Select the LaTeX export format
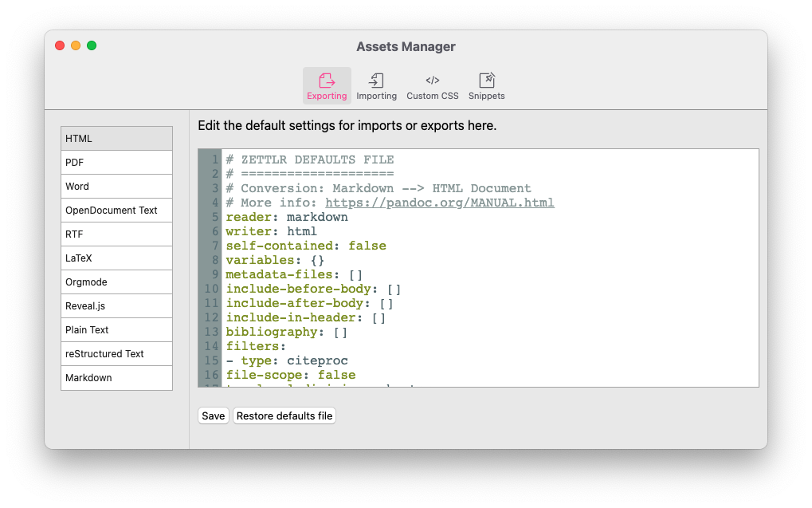The image size is (812, 508). (116, 258)
